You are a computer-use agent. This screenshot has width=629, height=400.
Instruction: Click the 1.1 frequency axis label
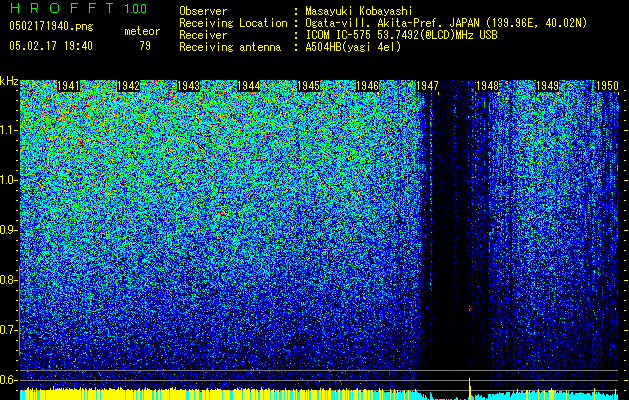[x=8, y=130]
